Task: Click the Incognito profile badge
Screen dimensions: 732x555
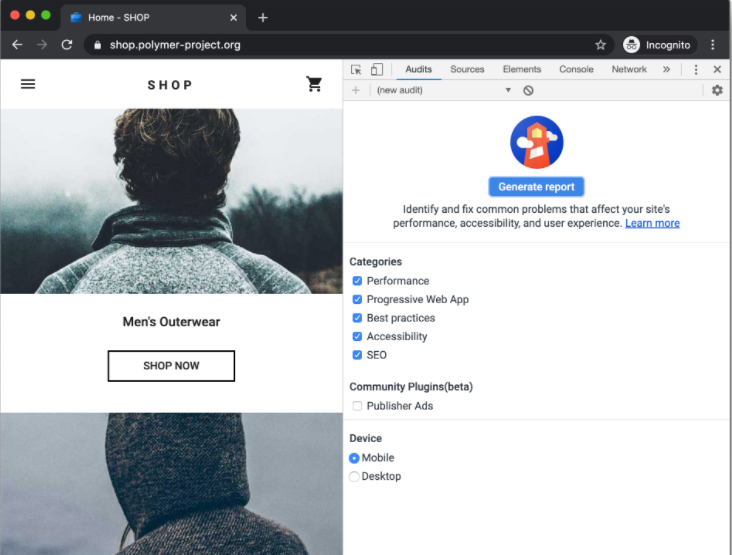Action: pos(660,45)
